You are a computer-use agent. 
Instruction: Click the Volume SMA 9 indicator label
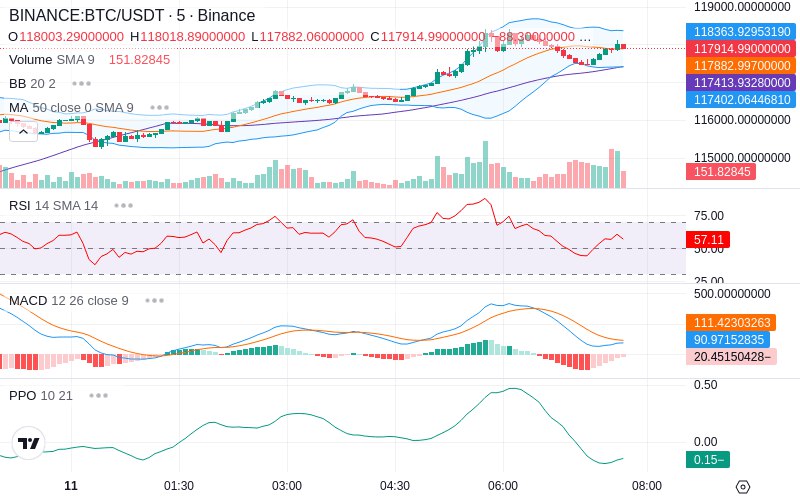pyautogui.click(x=52, y=60)
